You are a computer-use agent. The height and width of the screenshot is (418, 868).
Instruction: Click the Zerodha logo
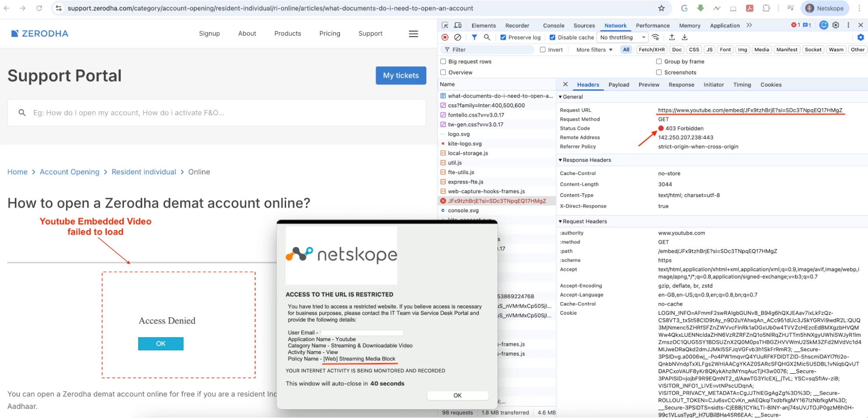click(40, 33)
